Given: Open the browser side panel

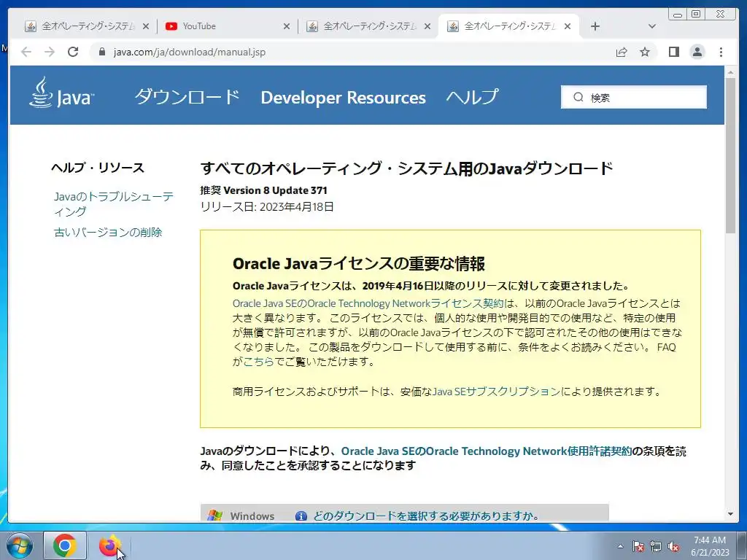Looking at the screenshot, I should click(673, 52).
